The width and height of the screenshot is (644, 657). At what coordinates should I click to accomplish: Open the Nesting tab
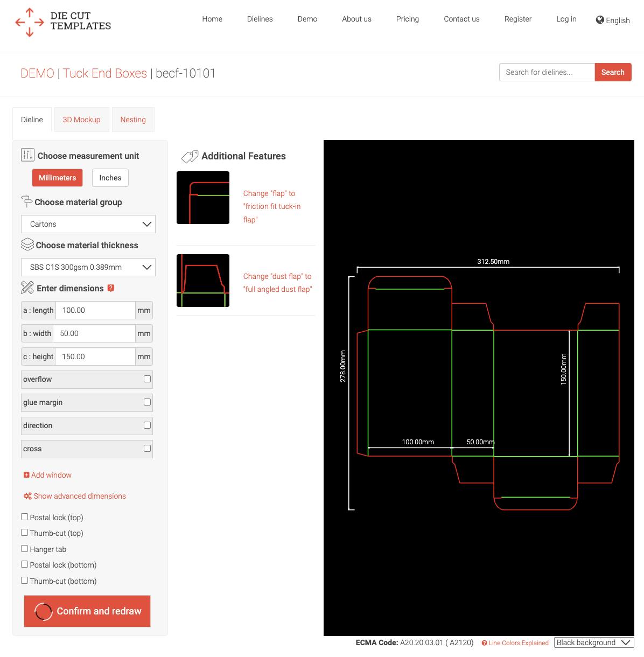(x=133, y=120)
